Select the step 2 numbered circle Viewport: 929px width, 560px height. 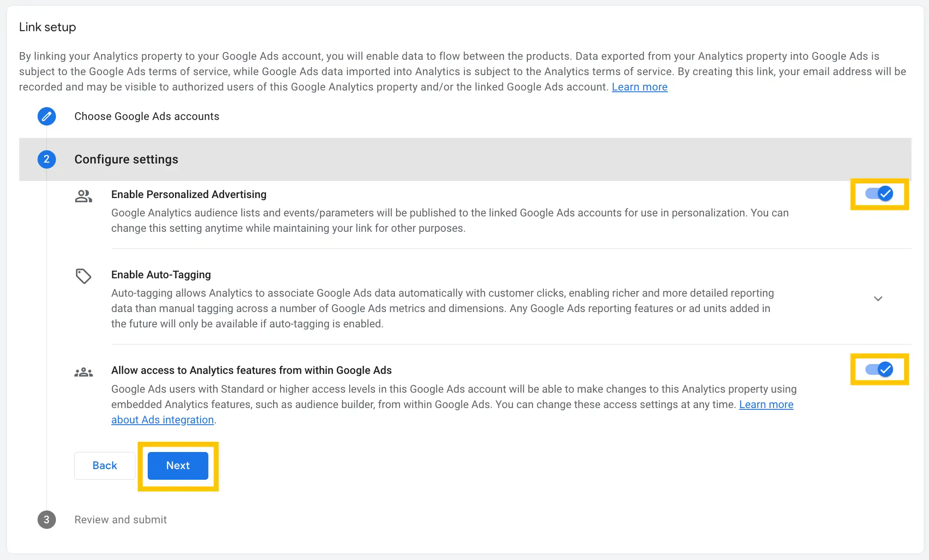point(47,159)
